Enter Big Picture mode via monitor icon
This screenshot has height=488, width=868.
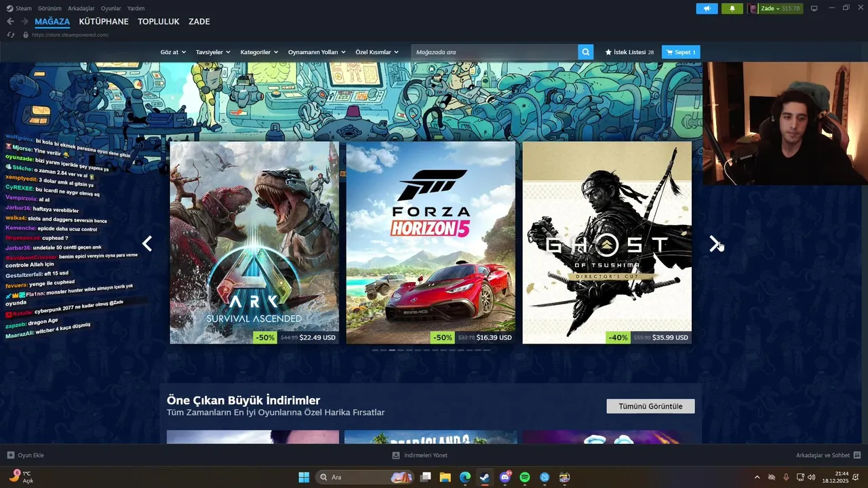[x=814, y=9]
